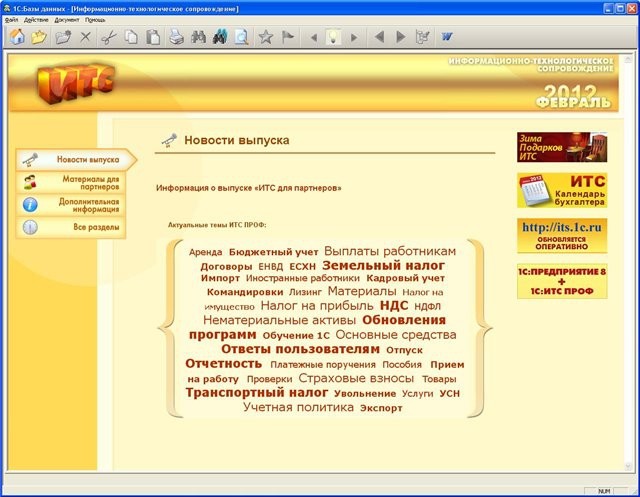640x497 pixels.
Task: Open the Документ menu
Action: (x=67, y=20)
